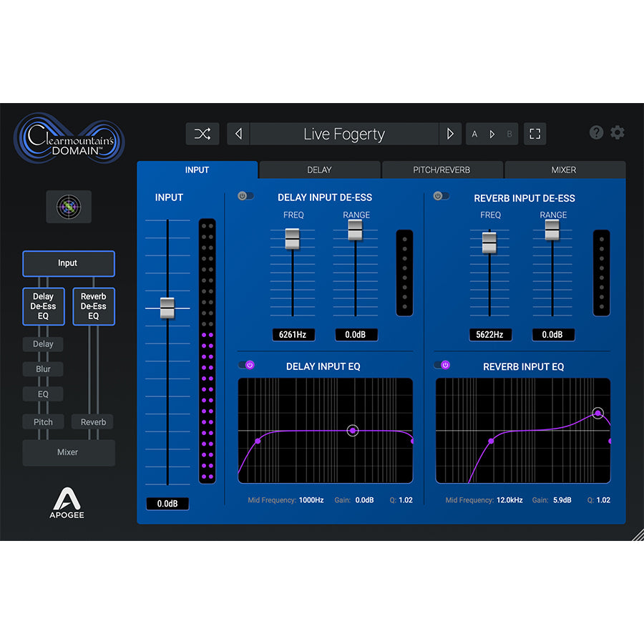This screenshot has width=644, height=644.
Task: Click Reverb De-Ess gain reduction meter
Action: click(602, 273)
